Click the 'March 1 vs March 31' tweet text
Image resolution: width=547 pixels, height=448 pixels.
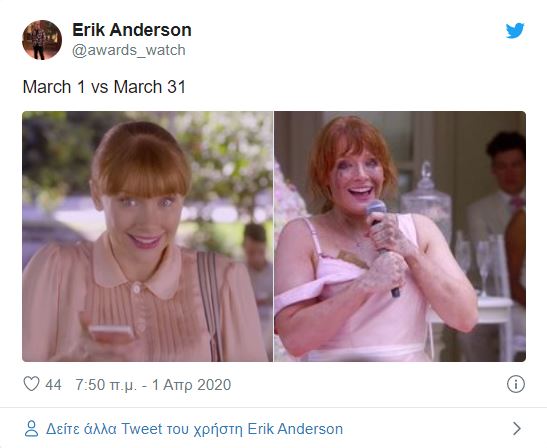click(104, 87)
